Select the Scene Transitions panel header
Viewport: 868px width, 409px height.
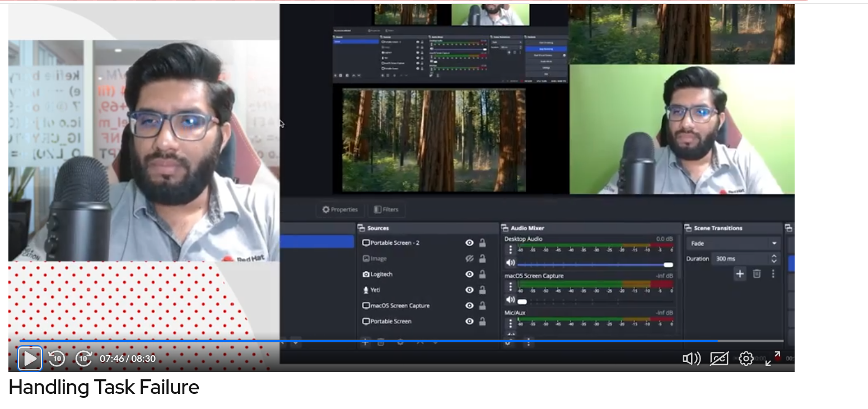(732, 228)
